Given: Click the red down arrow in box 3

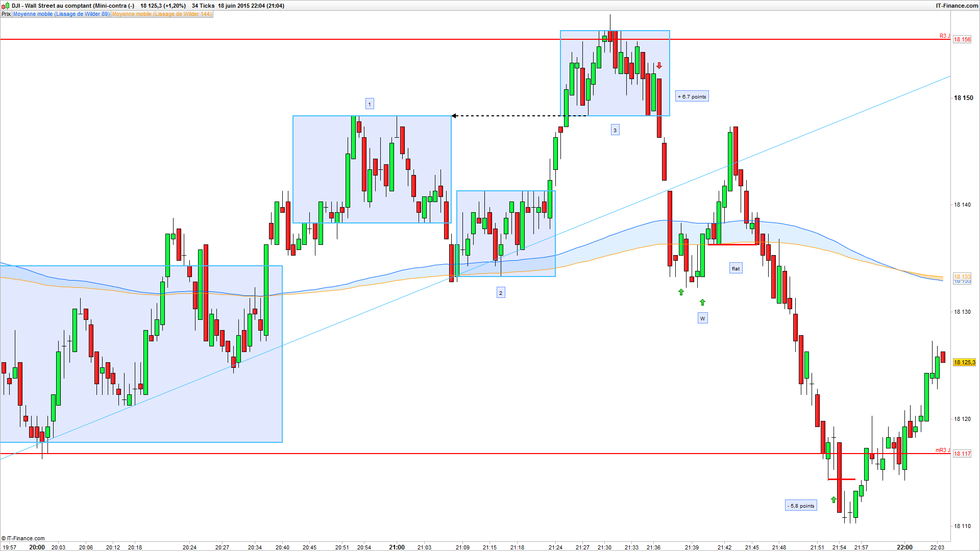Looking at the screenshot, I should (x=659, y=66).
